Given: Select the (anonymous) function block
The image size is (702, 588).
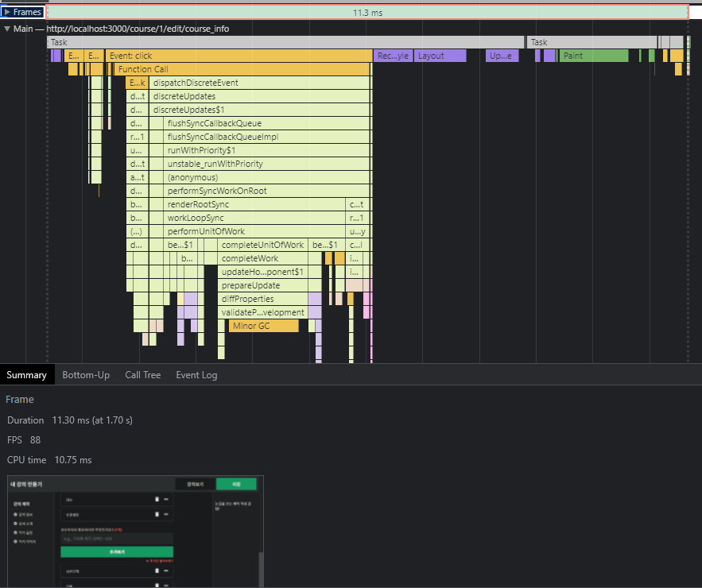Looking at the screenshot, I should [267, 177].
